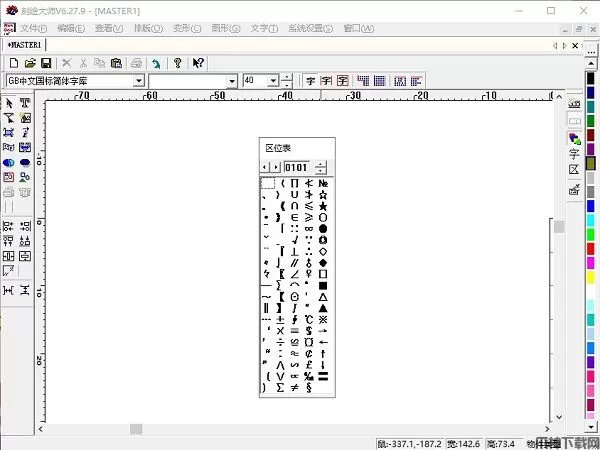Click the Copy icon in toolbar
Image resolution: width=600 pixels, height=450 pixels.
tap(99, 63)
